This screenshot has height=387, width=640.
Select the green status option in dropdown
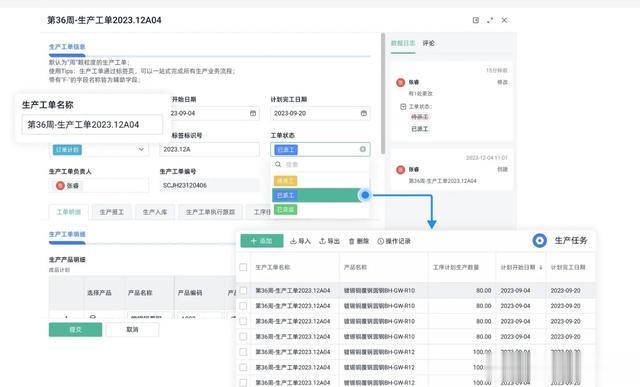286,210
